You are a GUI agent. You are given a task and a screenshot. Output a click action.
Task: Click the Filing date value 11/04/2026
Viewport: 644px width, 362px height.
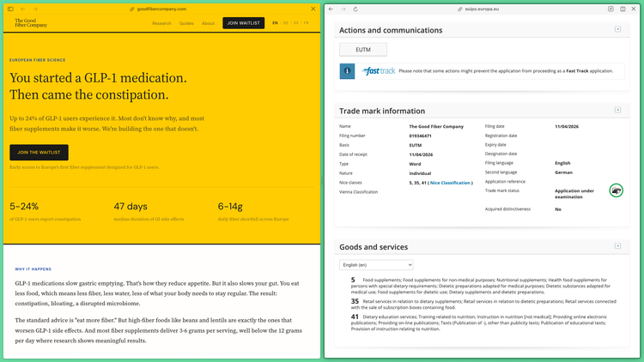coord(567,126)
